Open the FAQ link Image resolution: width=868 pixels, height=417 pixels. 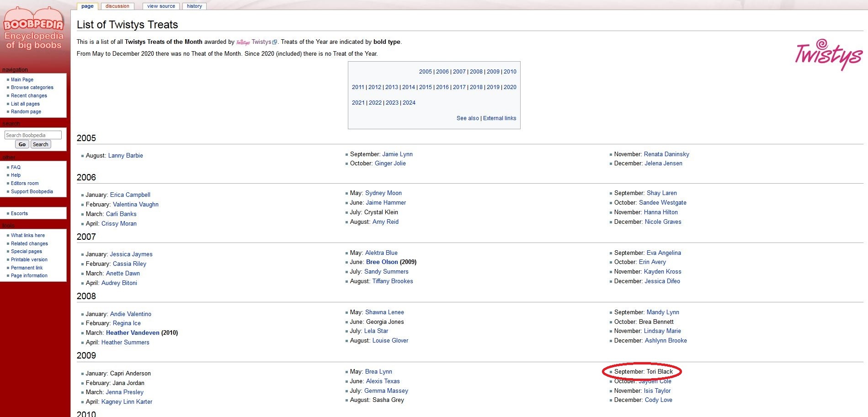(x=16, y=167)
